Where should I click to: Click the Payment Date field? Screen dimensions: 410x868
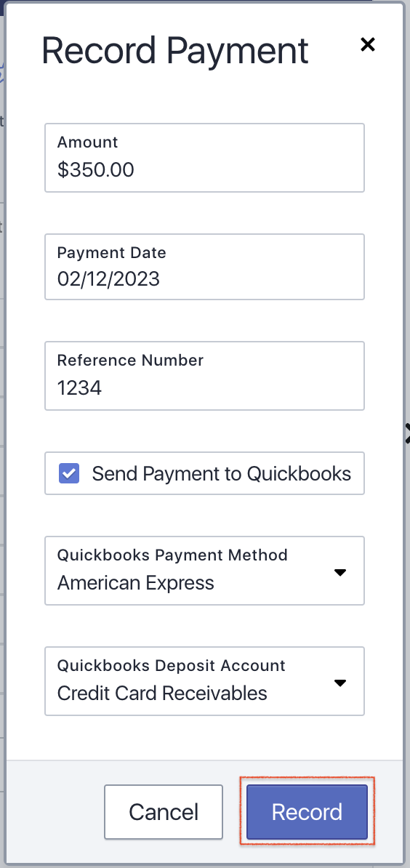pos(204,267)
